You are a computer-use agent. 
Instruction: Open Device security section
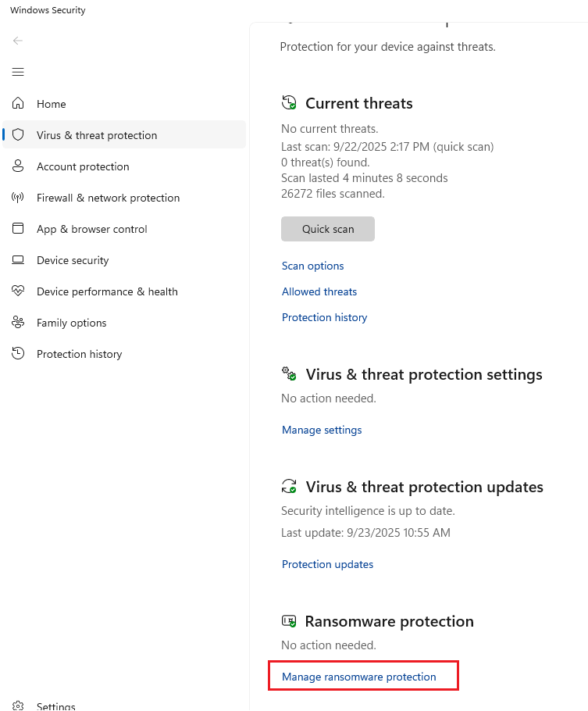coord(124,260)
